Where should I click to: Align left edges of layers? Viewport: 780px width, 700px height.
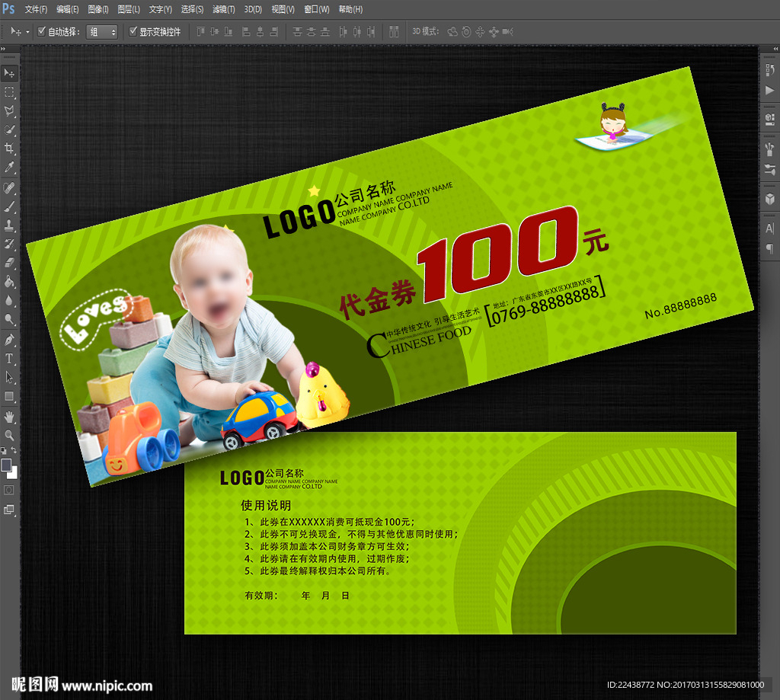point(246,32)
